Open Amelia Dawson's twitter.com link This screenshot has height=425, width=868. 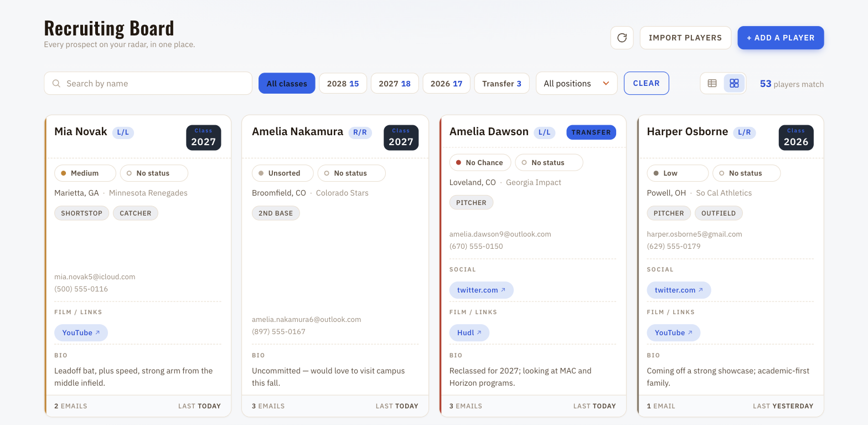pyautogui.click(x=481, y=290)
